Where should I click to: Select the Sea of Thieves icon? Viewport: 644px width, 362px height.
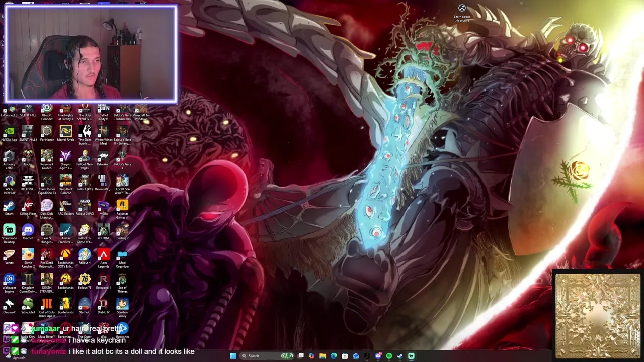pyautogui.click(x=122, y=284)
